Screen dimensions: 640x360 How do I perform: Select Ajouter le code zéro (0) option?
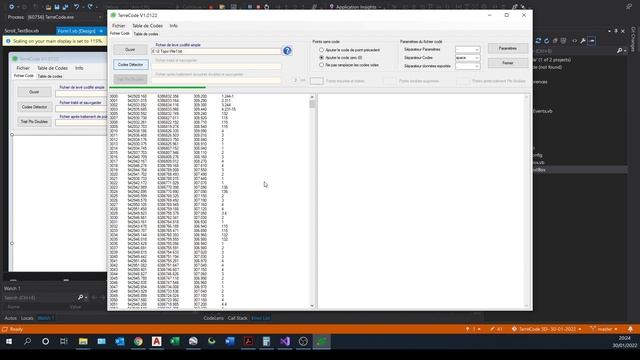point(321,58)
